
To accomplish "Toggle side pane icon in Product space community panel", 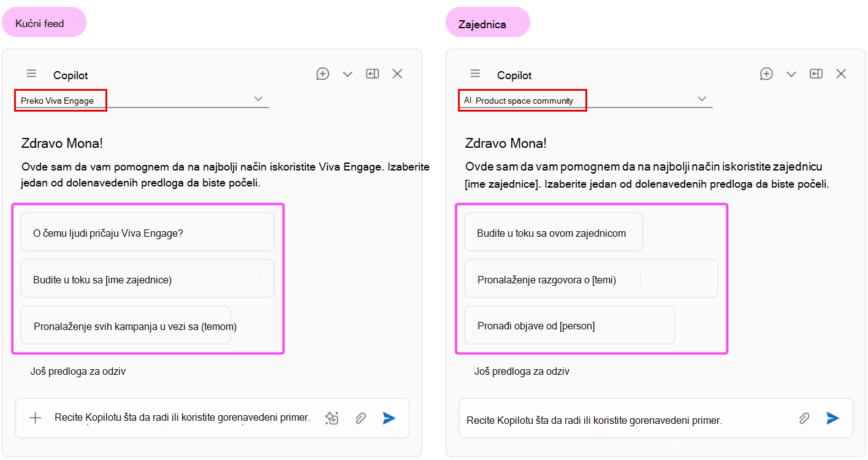I will click(816, 74).
